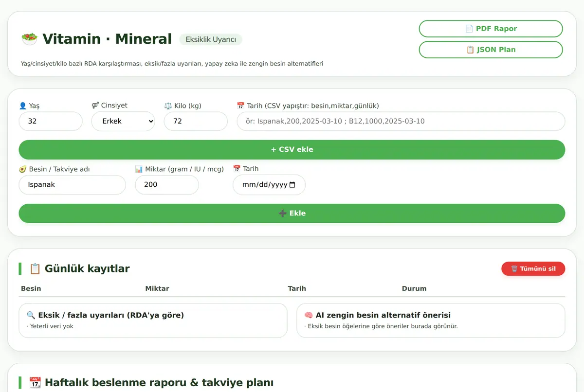The height and width of the screenshot is (392, 584).
Task: Click the Vitamin · Mineral title
Action: coord(107,39)
